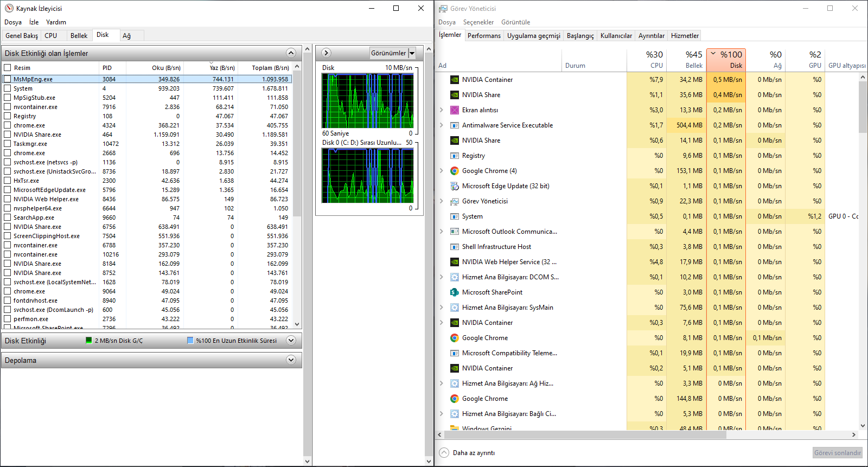
Task: Click Kaynak İzleyicisi title bar app icon
Action: (9, 8)
